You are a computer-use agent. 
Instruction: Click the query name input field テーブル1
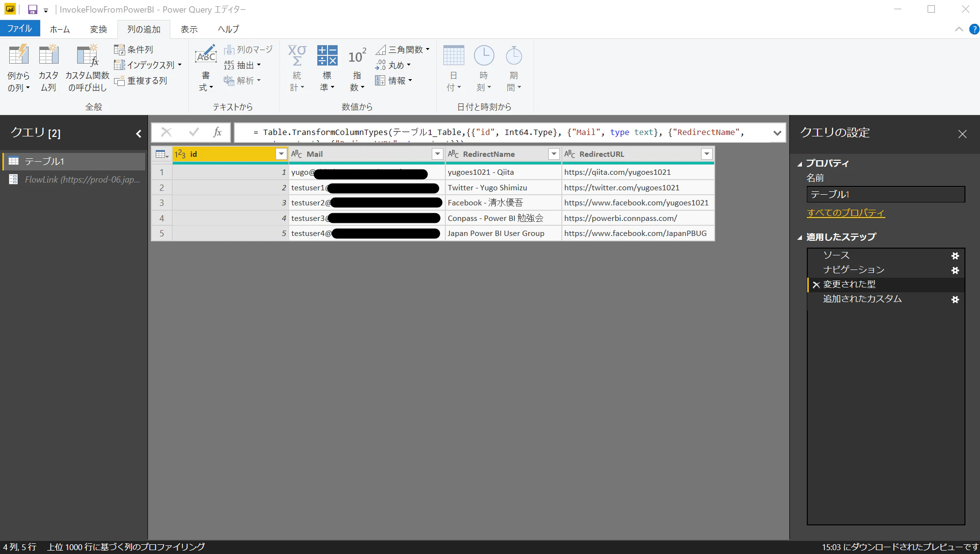pyautogui.click(x=886, y=194)
